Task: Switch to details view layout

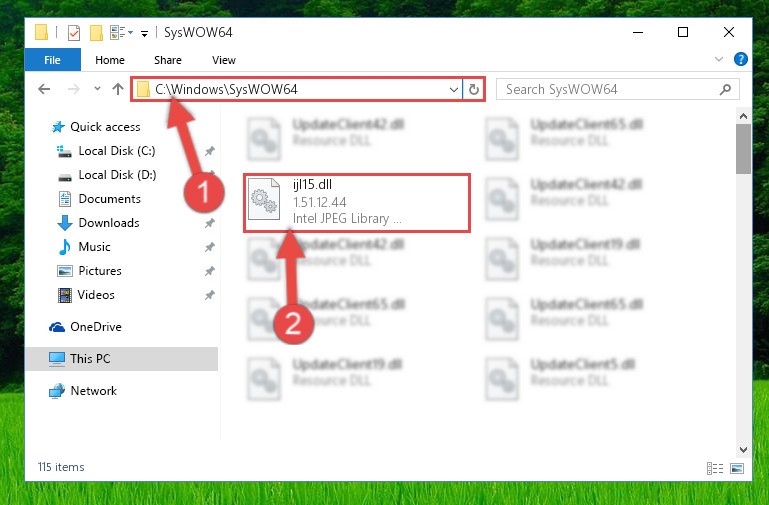Action: (715, 467)
